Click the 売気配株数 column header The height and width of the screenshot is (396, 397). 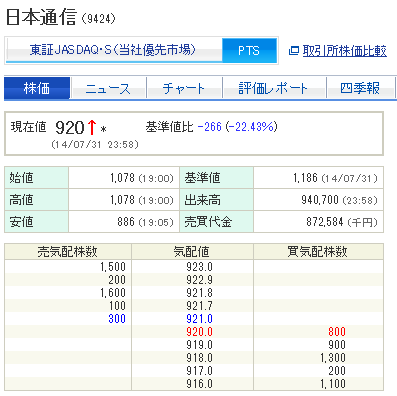[67, 252]
